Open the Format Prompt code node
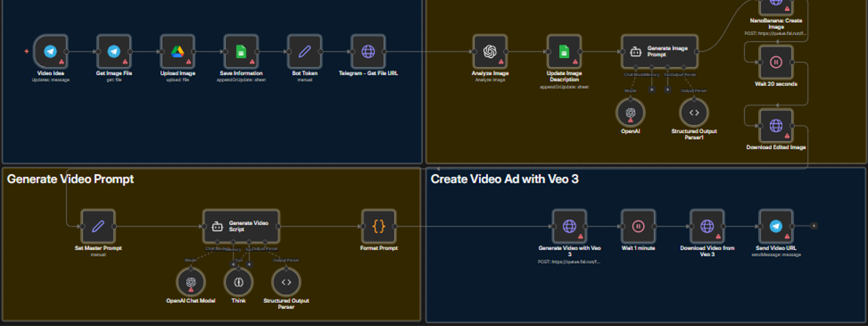 379,226
